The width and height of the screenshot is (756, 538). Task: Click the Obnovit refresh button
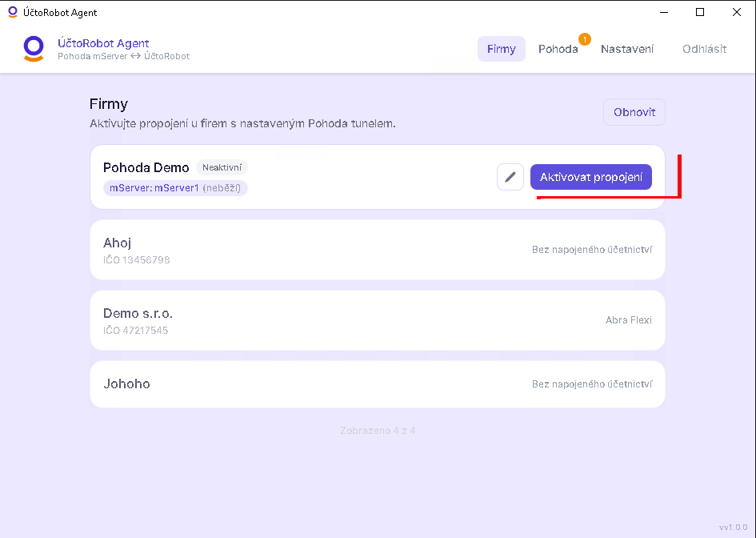(x=634, y=112)
